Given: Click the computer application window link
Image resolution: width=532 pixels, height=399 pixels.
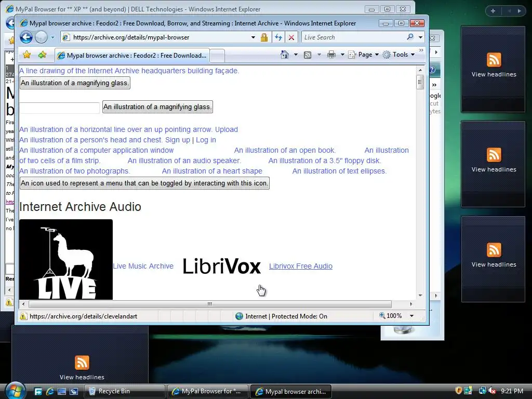Looking at the screenshot, I should 96,150.
